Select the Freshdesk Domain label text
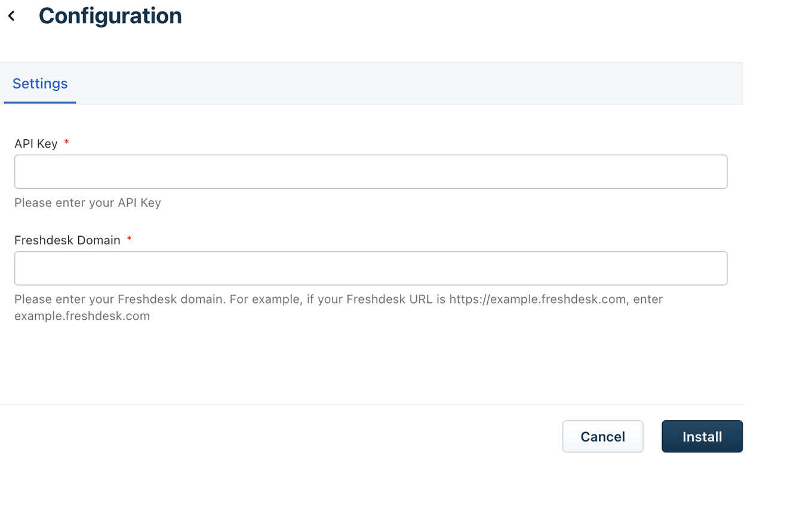 point(66,240)
